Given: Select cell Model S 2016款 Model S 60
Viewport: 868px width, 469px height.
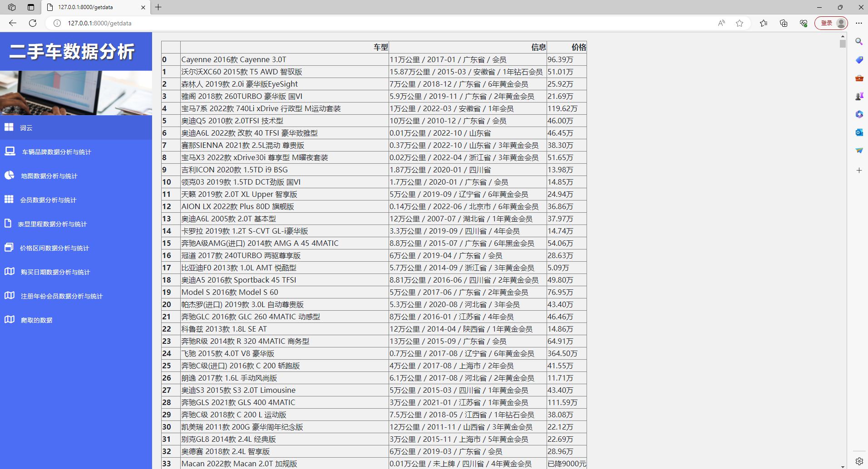Looking at the screenshot, I should (285, 292).
